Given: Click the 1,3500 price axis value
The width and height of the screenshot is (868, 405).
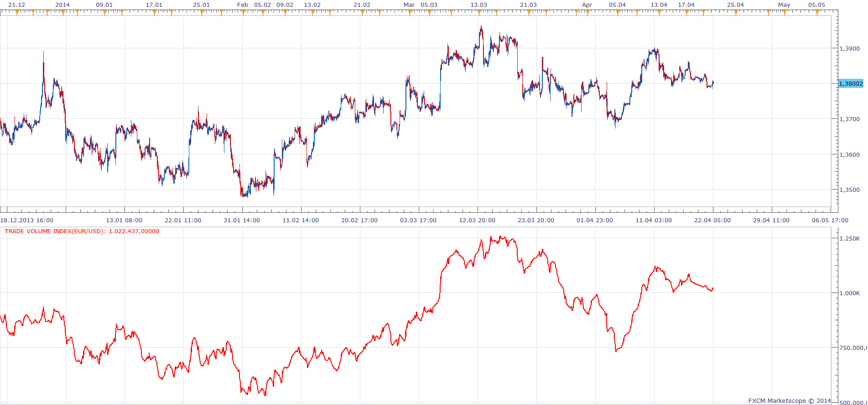Looking at the screenshot, I should click(x=849, y=190).
